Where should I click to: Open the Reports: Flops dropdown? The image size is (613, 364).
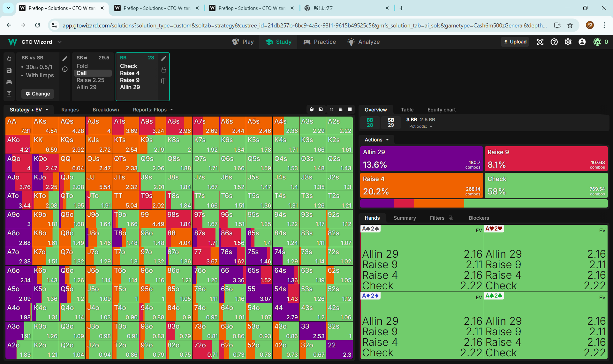pos(153,110)
